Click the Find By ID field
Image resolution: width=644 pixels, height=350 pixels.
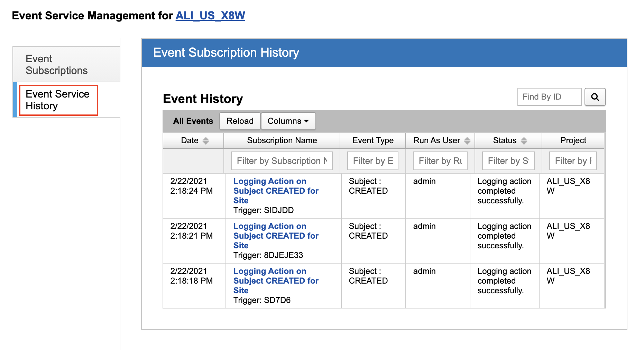(549, 97)
